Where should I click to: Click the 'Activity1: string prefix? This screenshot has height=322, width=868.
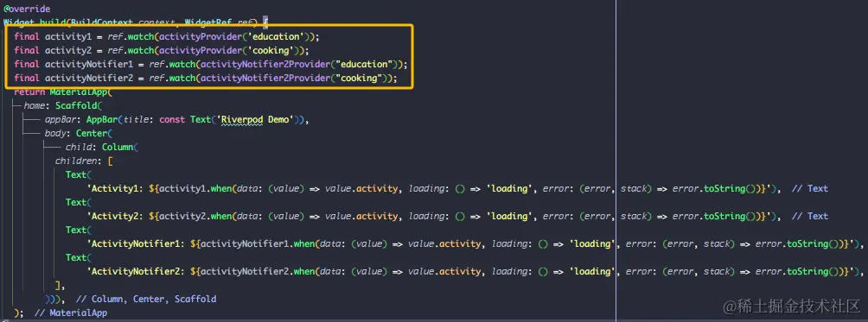tap(115, 188)
